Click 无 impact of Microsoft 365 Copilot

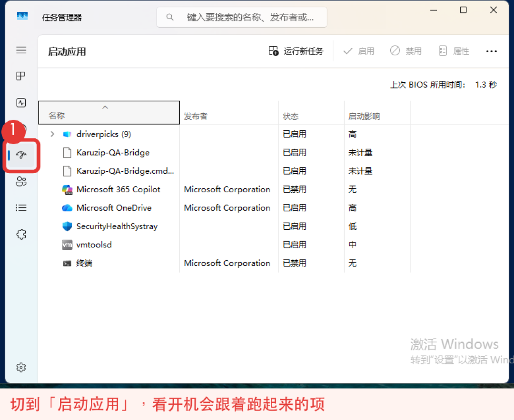(352, 189)
